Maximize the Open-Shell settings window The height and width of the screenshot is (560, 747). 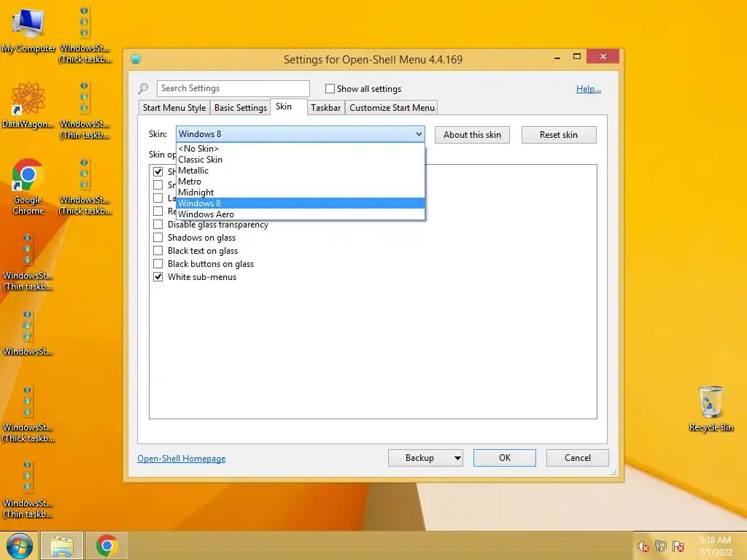click(577, 57)
